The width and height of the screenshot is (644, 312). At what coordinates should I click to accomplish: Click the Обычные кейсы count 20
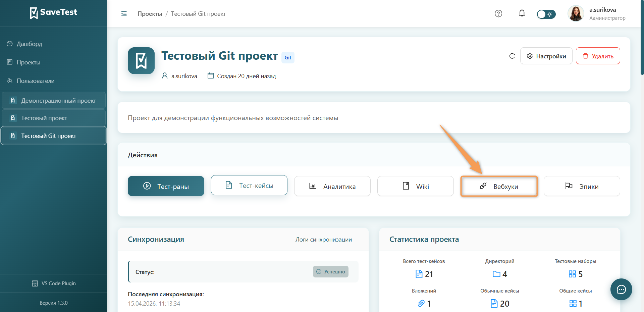(x=505, y=304)
